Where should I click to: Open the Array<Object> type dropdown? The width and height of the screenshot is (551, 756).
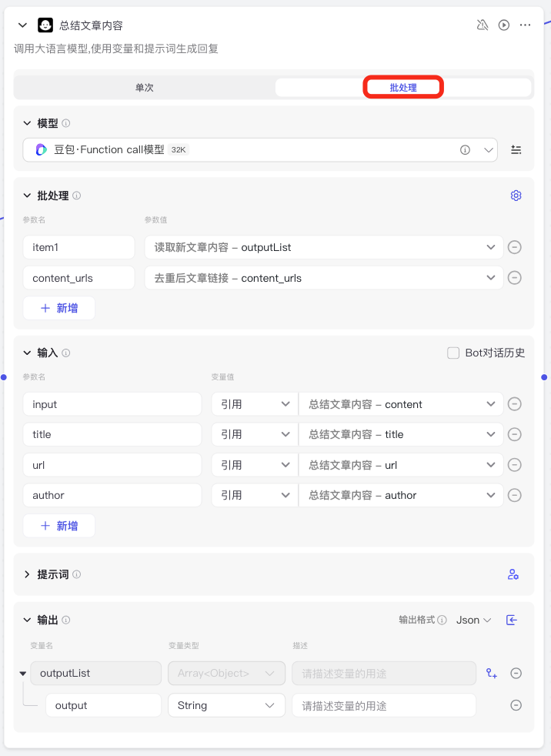[226, 674]
